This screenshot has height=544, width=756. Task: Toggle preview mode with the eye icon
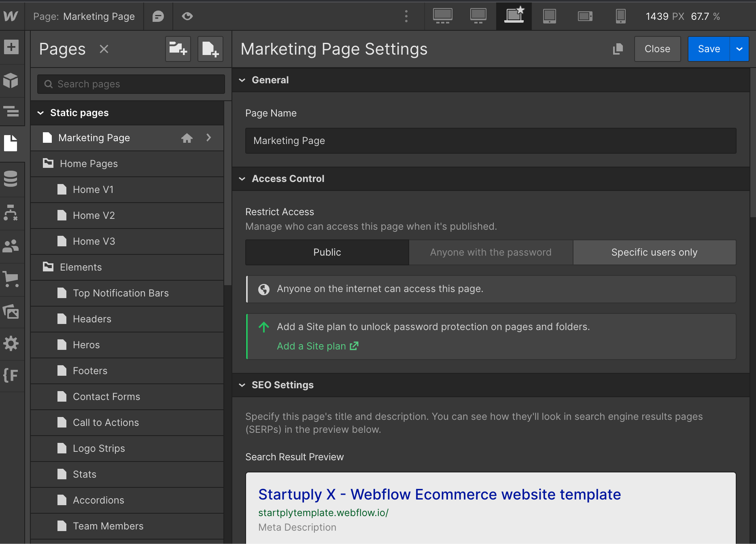187,16
